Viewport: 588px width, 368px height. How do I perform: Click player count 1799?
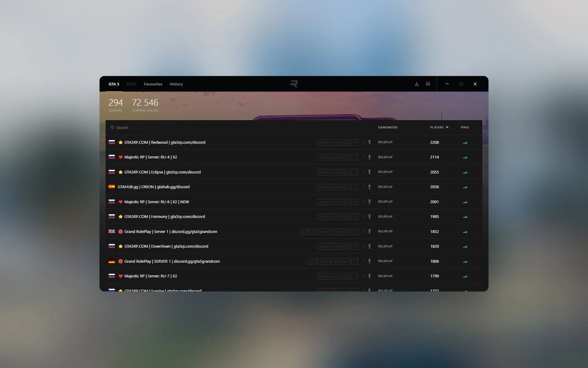[x=435, y=276]
